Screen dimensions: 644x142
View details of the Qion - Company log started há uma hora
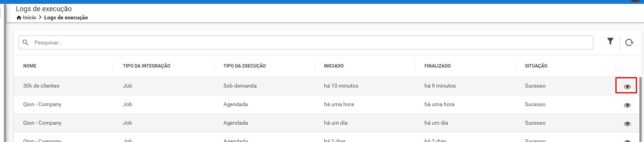coord(627,105)
